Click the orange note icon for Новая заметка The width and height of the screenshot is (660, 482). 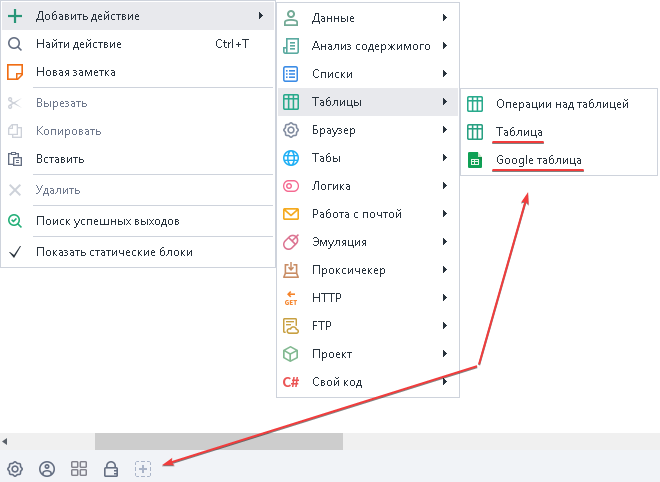point(15,72)
